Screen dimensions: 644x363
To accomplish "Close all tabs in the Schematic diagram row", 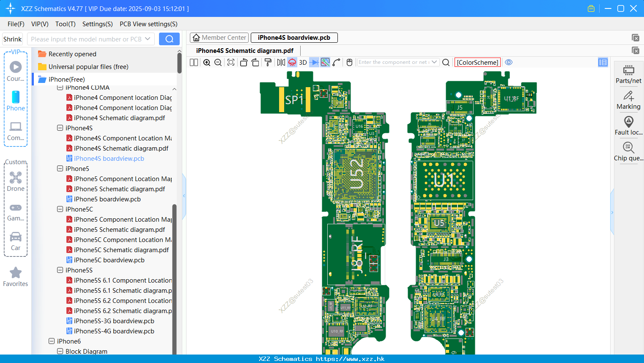I will coord(635,50).
